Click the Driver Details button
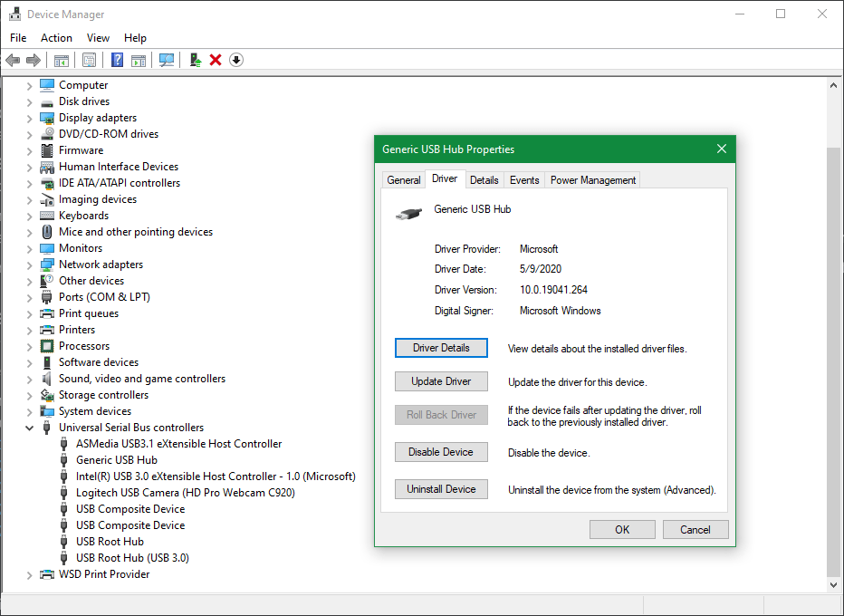844x616 pixels. pos(441,347)
